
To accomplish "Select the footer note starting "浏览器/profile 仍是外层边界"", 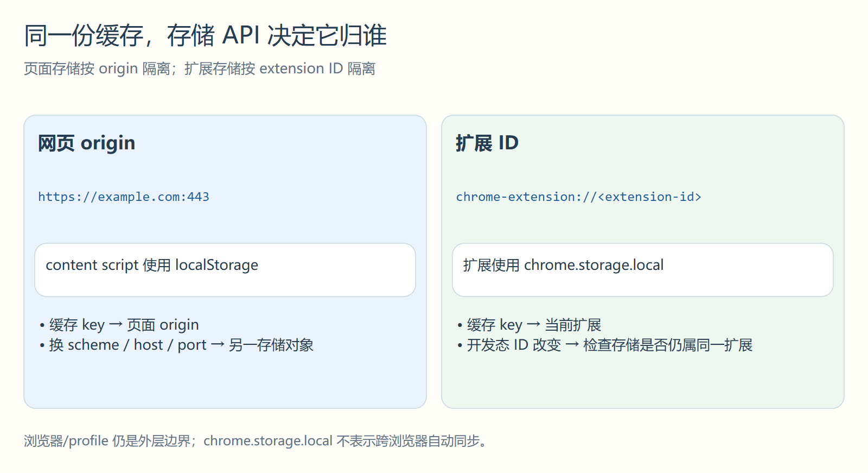I will [256, 440].
